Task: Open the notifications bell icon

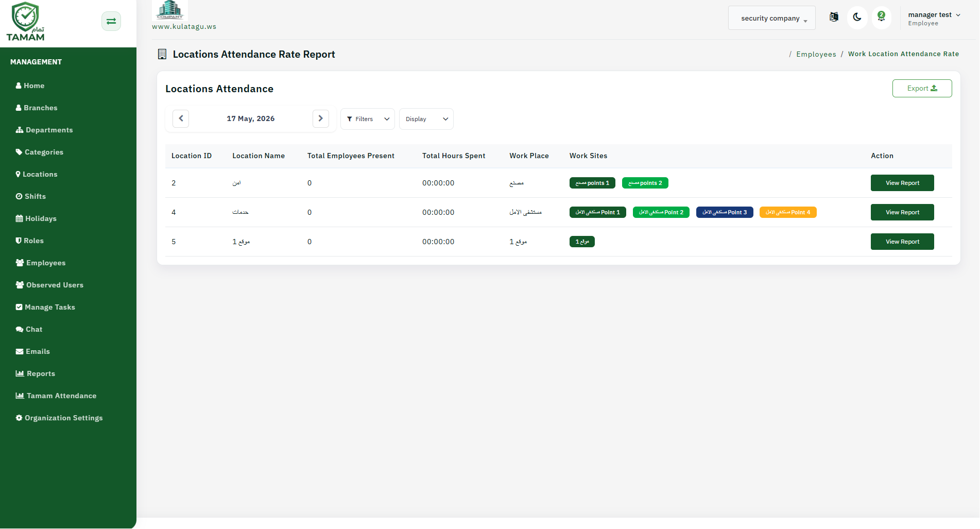Action: click(x=881, y=18)
